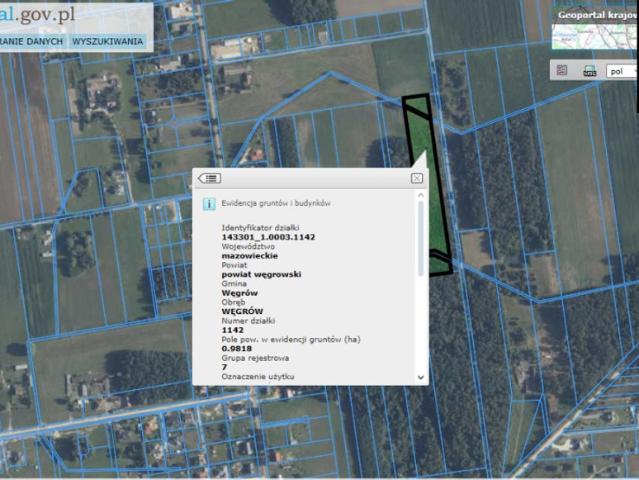Viewport: 639px width, 480px height.
Task: Click the popup scrollbar down arrow
Action: (421, 378)
